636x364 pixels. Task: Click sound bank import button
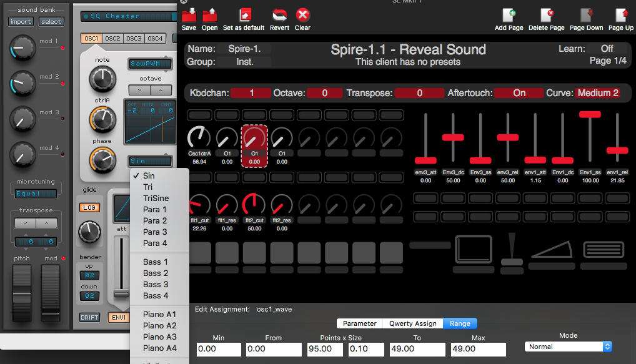click(x=21, y=21)
